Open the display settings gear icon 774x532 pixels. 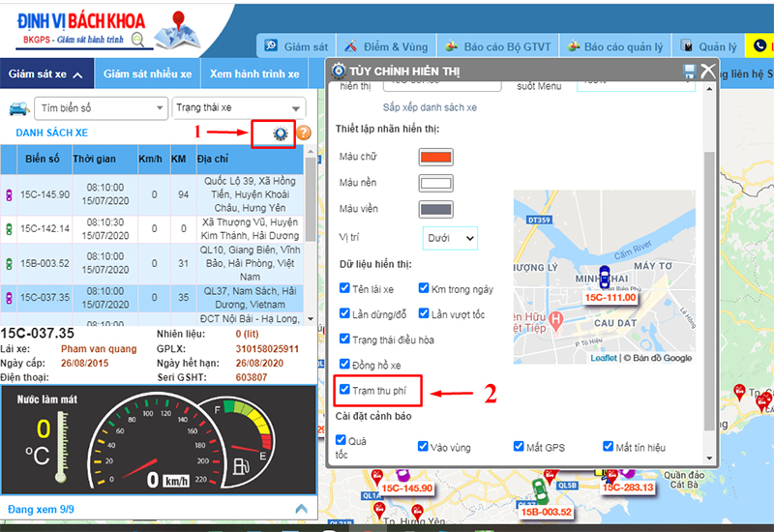coord(280,133)
